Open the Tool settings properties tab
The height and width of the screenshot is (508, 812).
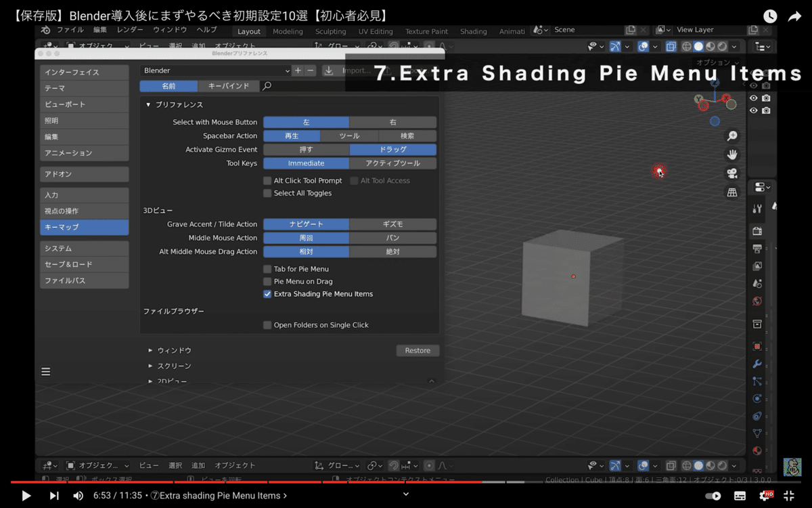point(757,209)
